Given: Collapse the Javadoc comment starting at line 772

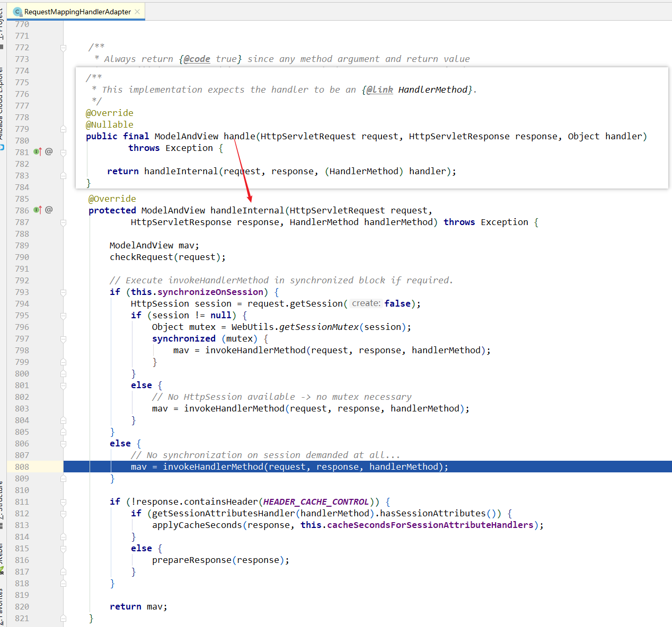Looking at the screenshot, I should point(63,48).
